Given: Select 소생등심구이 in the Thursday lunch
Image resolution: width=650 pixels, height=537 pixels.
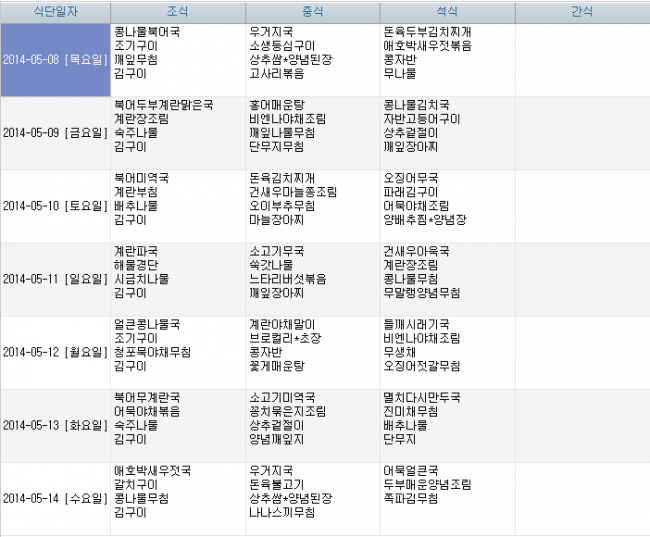Looking at the screenshot, I should [282, 45].
